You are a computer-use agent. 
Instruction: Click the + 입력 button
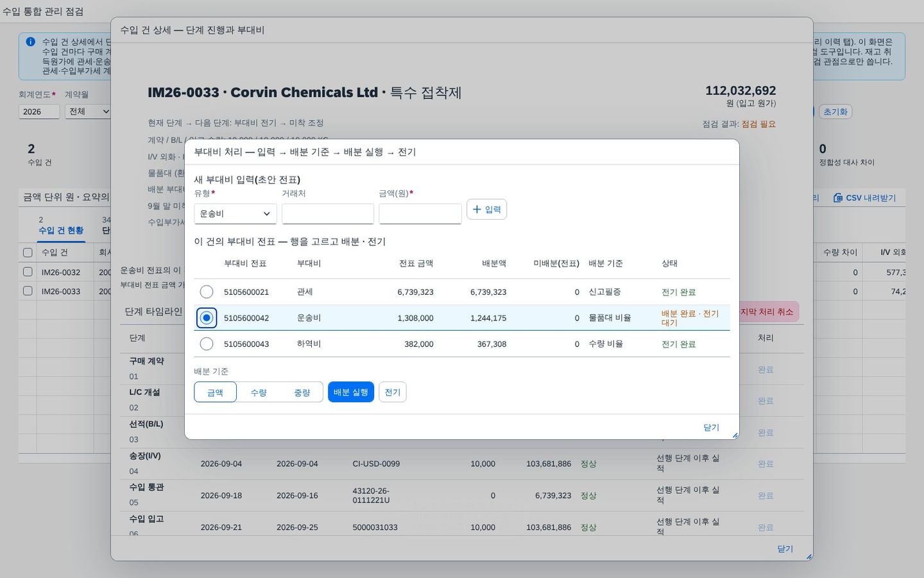[486, 209]
